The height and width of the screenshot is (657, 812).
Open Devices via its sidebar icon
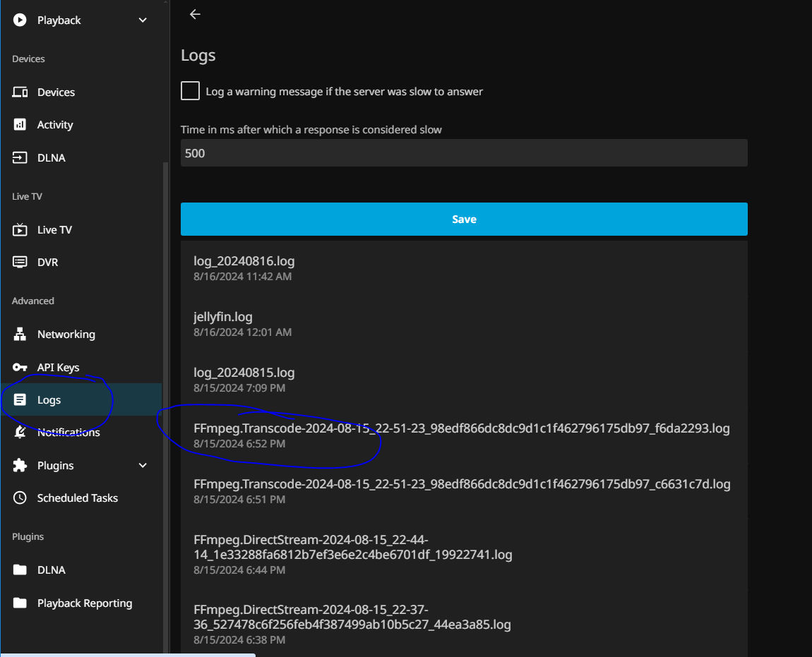click(x=20, y=92)
